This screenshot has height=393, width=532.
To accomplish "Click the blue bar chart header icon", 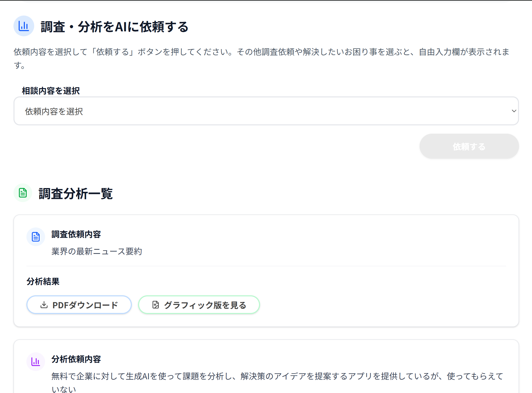I will point(24,26).
